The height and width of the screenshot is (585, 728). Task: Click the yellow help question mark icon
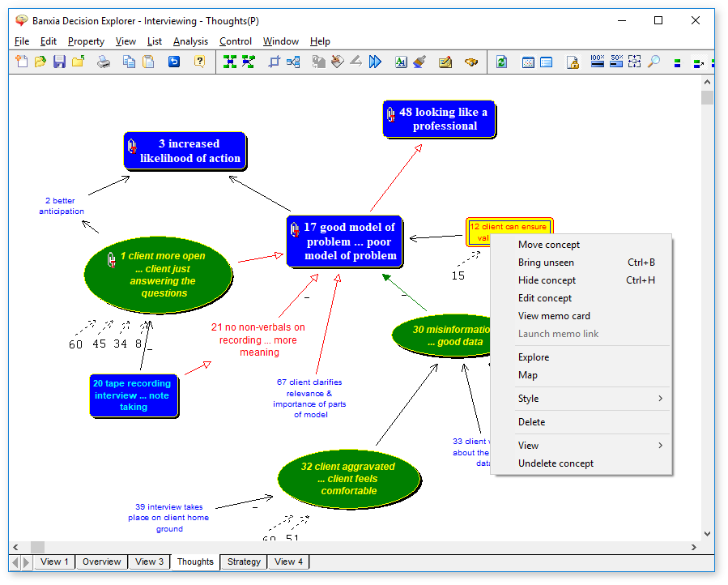point(199,62)
